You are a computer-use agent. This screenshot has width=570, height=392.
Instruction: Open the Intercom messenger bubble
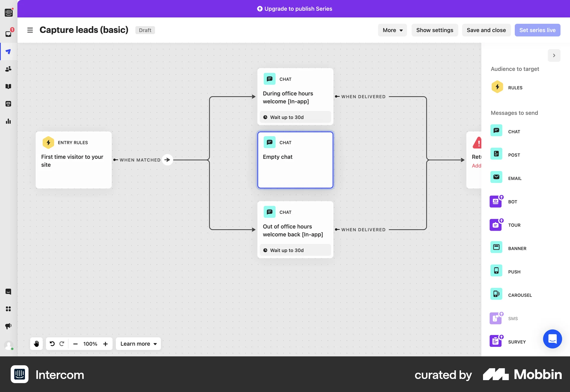(x=552, y=339)
